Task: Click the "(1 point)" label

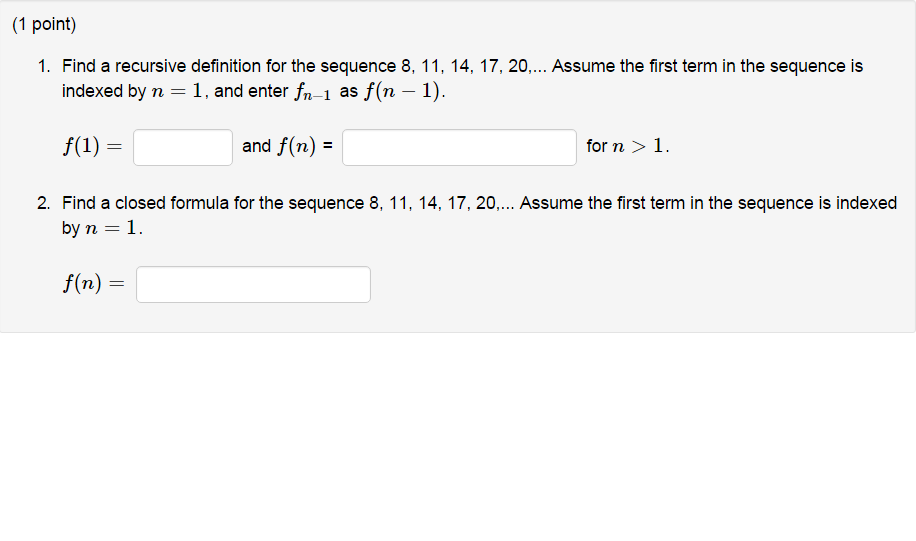Action: pyautogui.click(x=44, y=24)
